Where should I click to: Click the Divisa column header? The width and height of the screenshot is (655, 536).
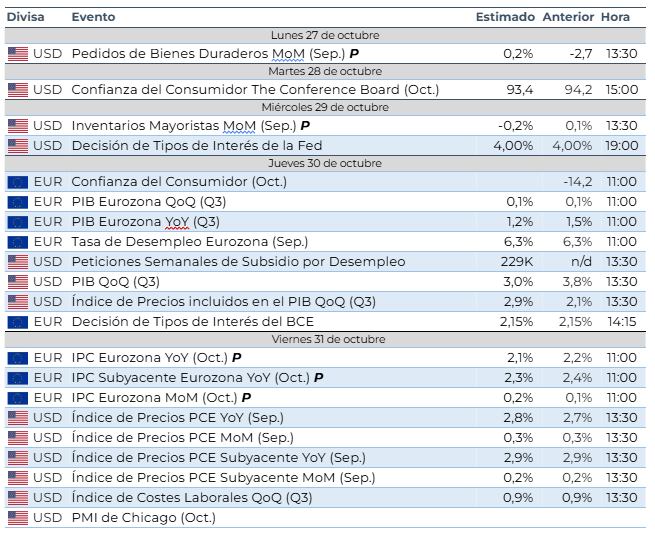25,17
